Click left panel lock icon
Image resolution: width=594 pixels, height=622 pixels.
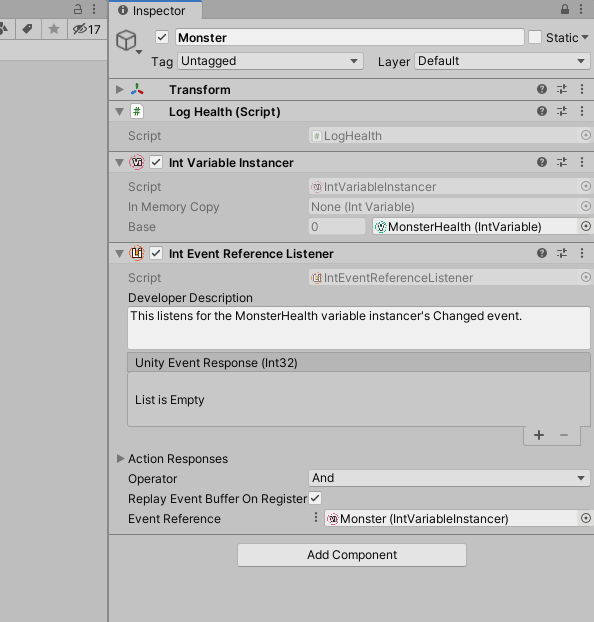click(78, 10)
